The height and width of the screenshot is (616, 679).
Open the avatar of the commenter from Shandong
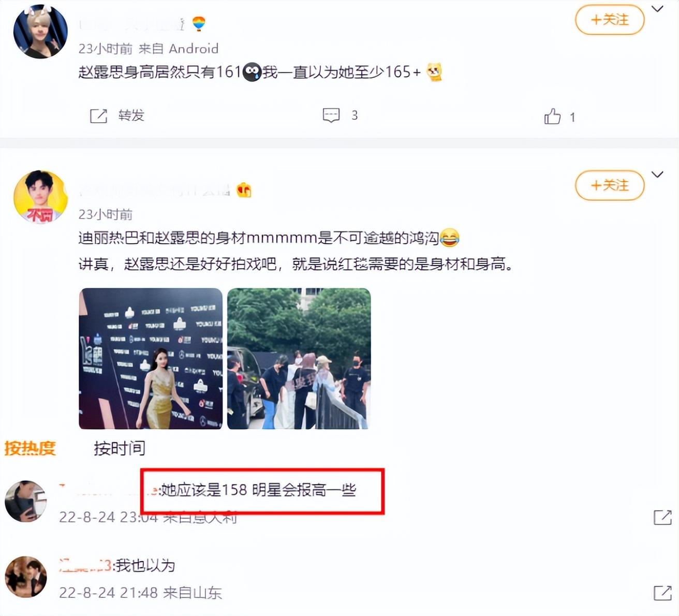26,577
